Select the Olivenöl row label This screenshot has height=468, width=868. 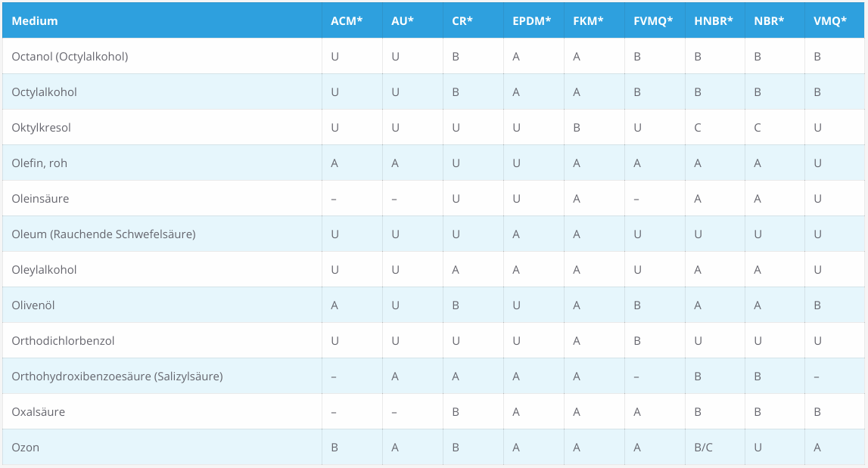click(33, 305)
